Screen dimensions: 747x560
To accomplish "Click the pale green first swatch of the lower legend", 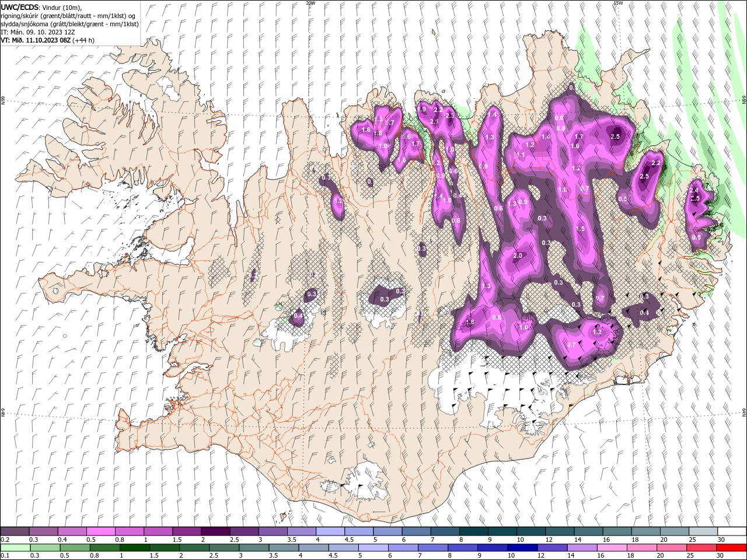I will [x=15, y=548].
